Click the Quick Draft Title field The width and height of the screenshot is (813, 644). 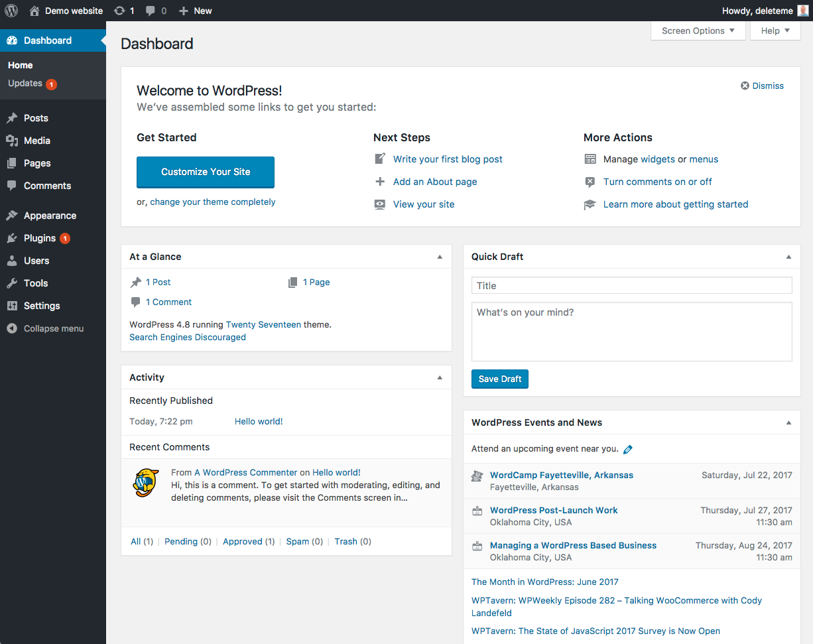point(631,286)
